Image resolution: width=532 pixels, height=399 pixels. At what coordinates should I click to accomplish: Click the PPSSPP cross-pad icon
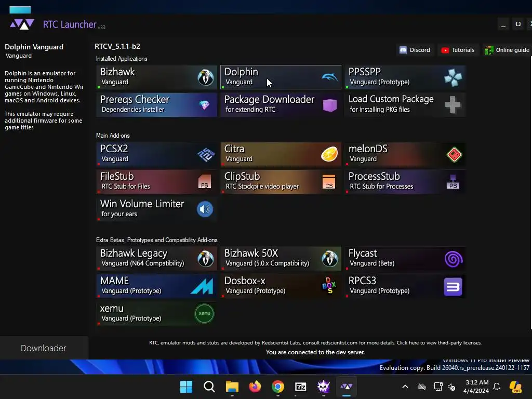tap(453, 77)
